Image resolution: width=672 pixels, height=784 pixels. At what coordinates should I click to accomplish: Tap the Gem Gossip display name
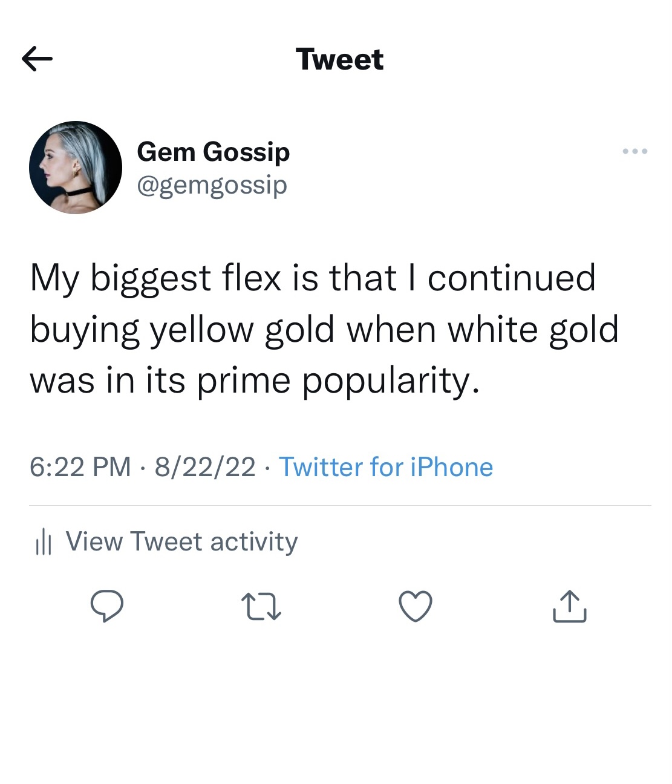pyautogui.click(x=213, y=151)
